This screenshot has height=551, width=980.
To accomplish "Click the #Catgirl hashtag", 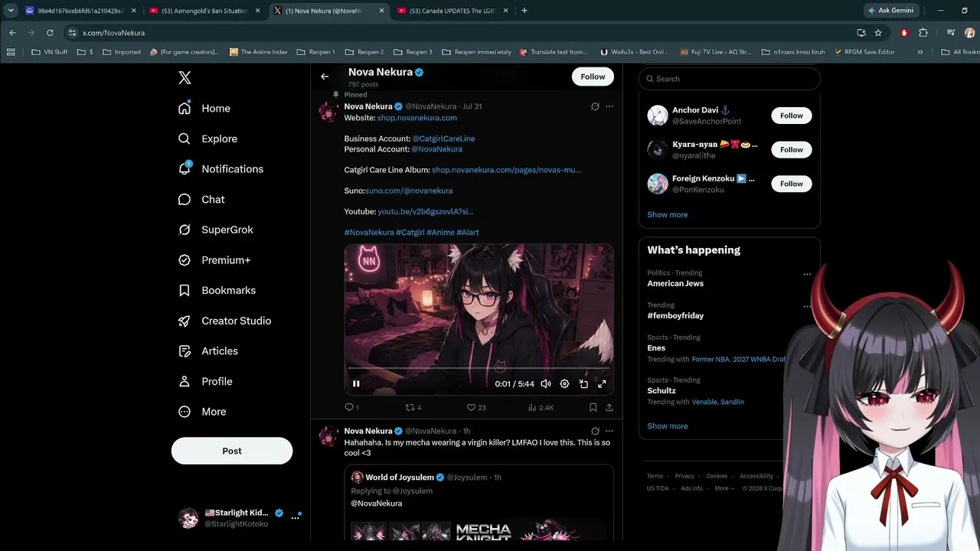I will click(x=410, y=233).
